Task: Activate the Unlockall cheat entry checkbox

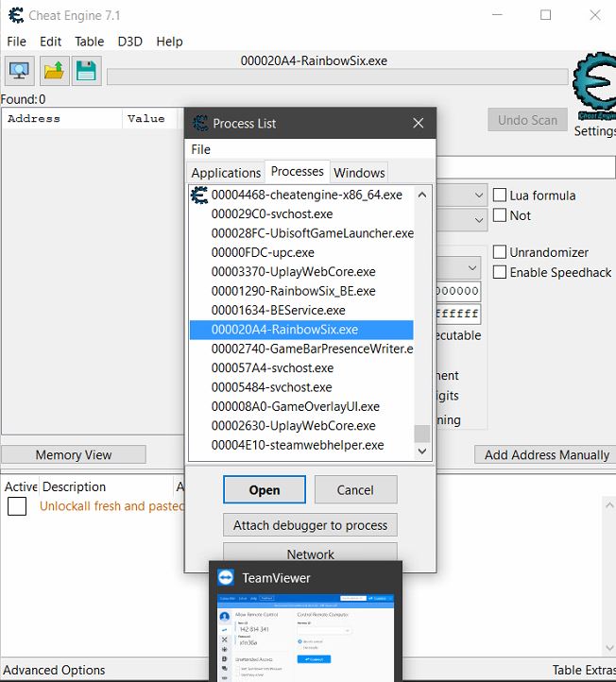Action: pyautogui.click(x=17, y=506)
